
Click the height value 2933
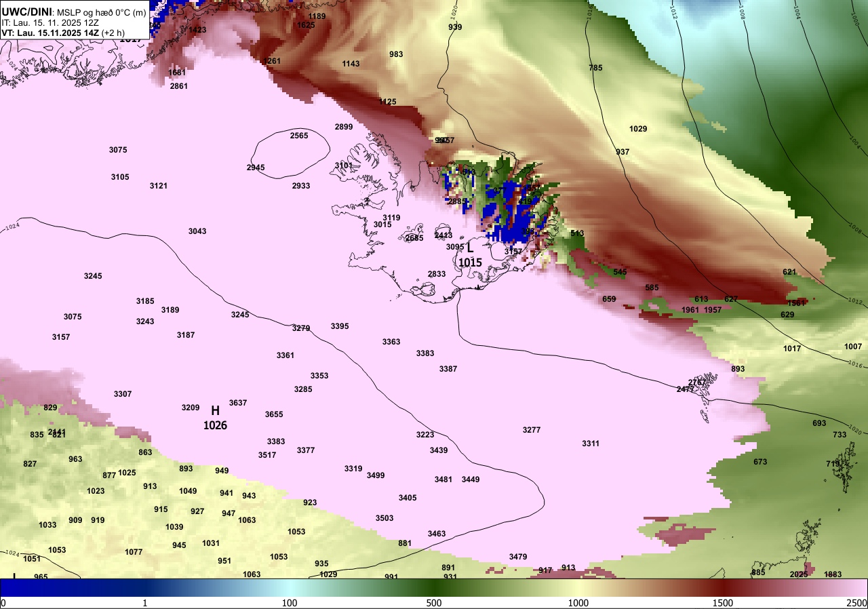coord(301,186)
